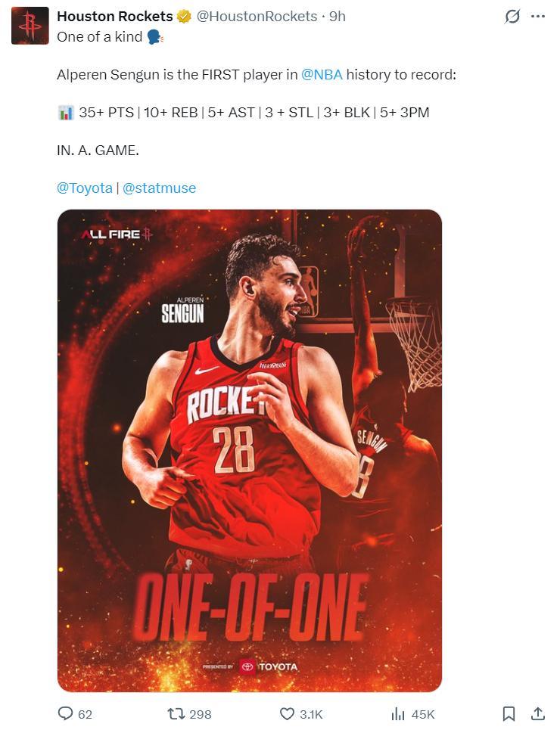Open the 9h timestamp link
Screen dimensions: 560x733
coord(338,17)
